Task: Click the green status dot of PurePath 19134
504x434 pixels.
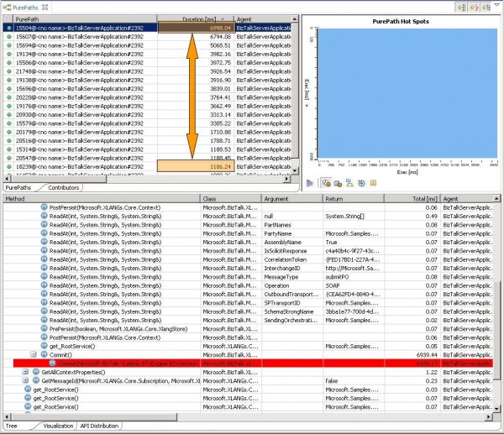Action: click(9, 55)
